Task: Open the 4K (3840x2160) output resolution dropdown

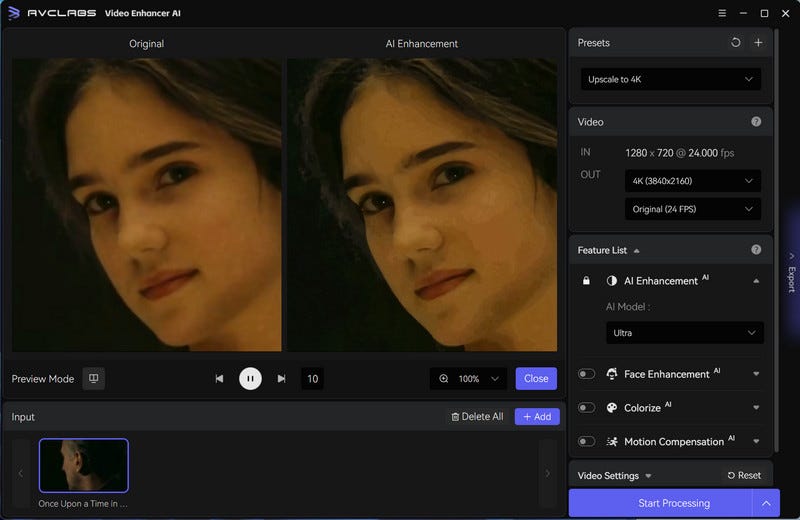Action: [693, 181]
